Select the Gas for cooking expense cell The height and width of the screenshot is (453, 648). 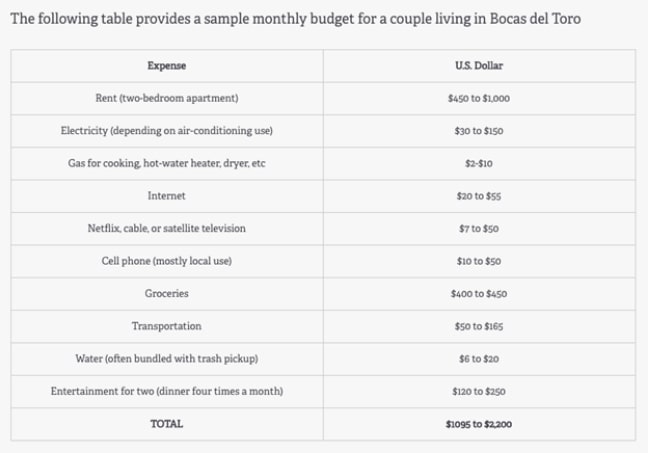pos(167,164)
